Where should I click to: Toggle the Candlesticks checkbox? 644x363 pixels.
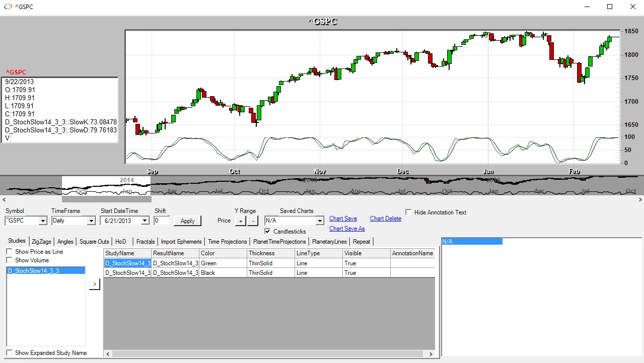pyautogui.click(x=268, y=231)
